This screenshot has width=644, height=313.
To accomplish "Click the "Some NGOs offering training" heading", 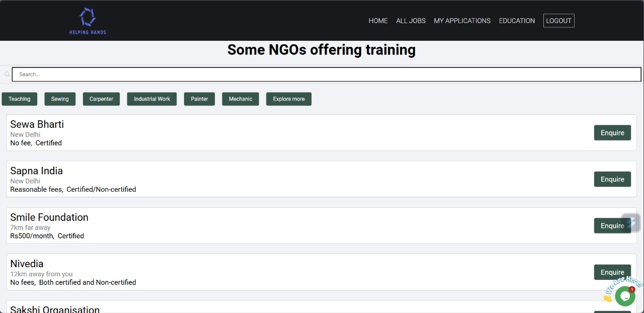I will pyautogui.click(x=321, y=50).
